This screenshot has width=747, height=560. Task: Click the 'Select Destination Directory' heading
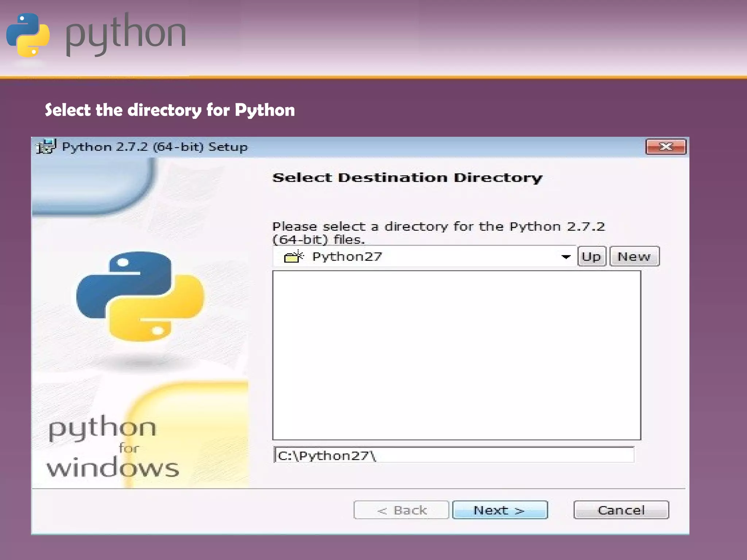click(407, 178)
